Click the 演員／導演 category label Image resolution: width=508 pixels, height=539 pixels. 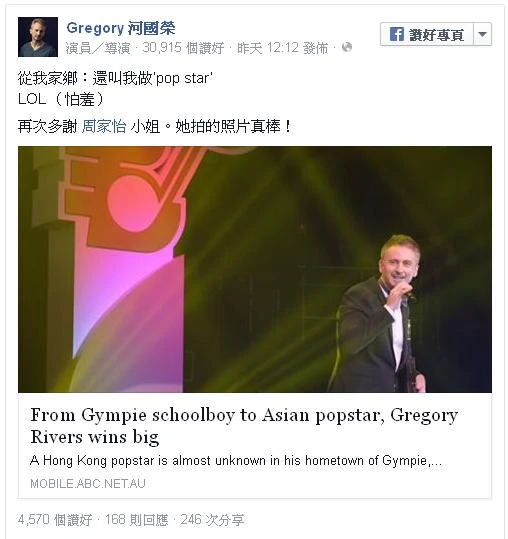coord(98,48)
